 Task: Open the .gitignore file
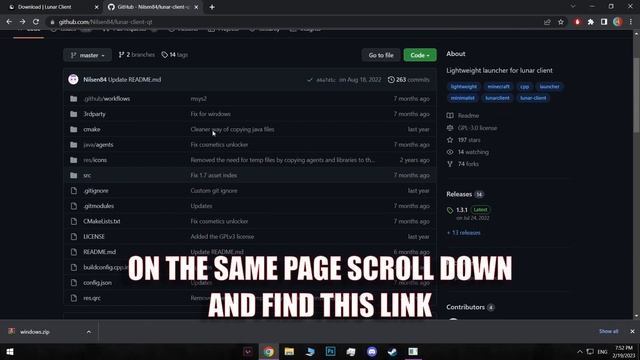coord(96,191)
